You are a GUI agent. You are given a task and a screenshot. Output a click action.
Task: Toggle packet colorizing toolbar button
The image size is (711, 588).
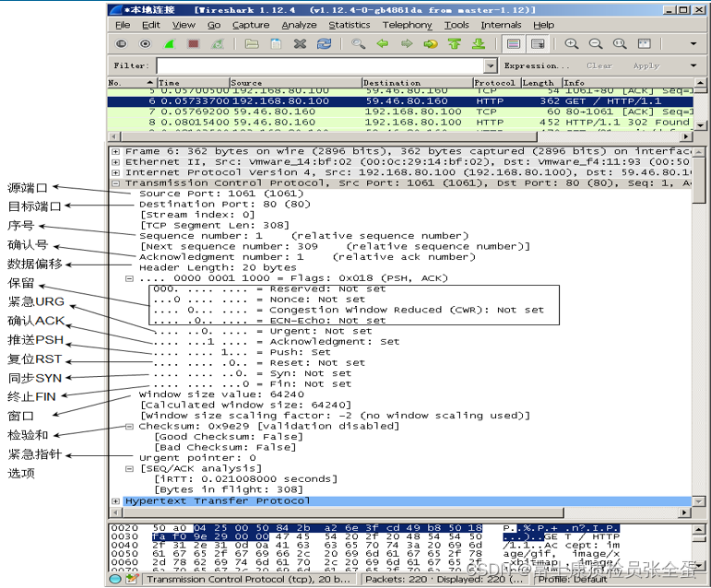514,44
